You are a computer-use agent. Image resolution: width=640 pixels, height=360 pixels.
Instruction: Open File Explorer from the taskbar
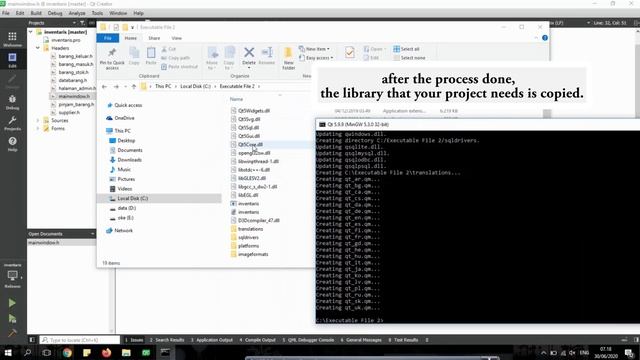pyautogui.click(x=126, y=352)
